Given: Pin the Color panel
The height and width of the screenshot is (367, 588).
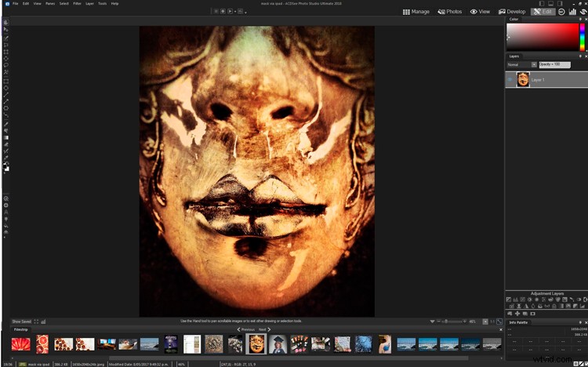Looking at the screenshot, I should pos(579,19).
